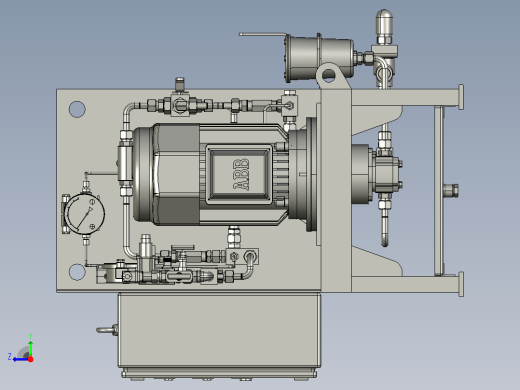Select the valve lever handle below the motor
Viewport: 520px width, 390px height.
[182, 248]
